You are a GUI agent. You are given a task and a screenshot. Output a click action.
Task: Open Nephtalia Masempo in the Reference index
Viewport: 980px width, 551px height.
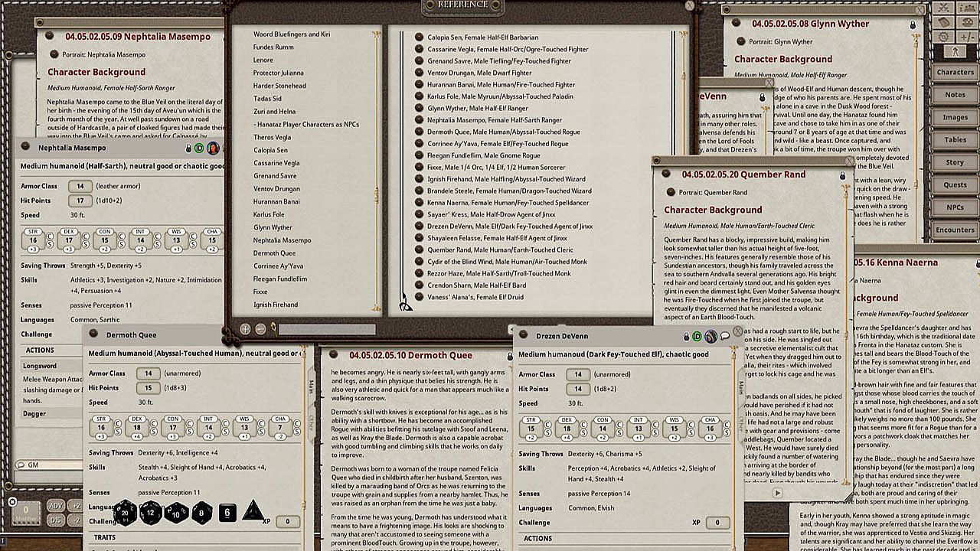click(x=282, y=240)
